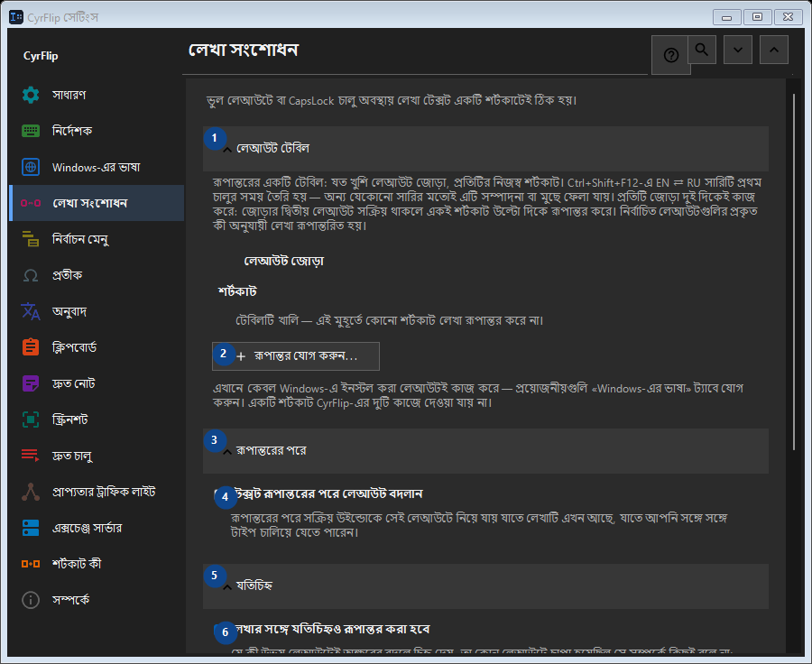Click the টেবিলটি খালি empty-table message
The image size is (812, 664).
click(390, 320)
